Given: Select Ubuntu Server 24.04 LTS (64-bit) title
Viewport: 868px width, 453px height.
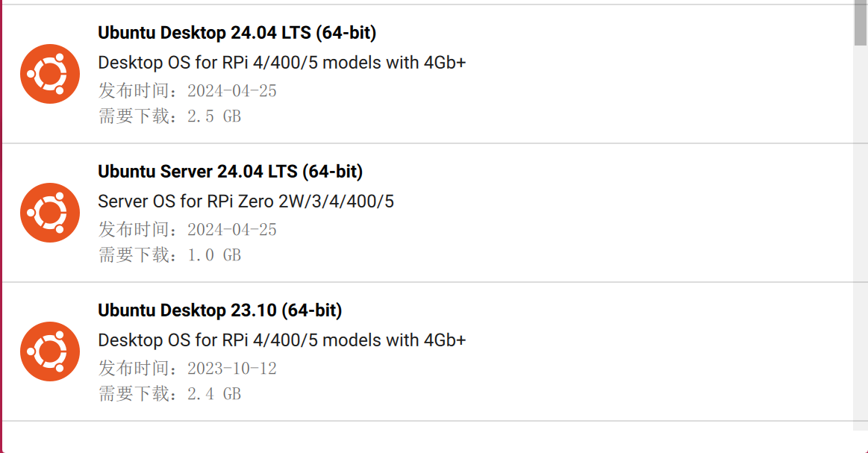Looking at the screenshot, I should tap(231, 172).
